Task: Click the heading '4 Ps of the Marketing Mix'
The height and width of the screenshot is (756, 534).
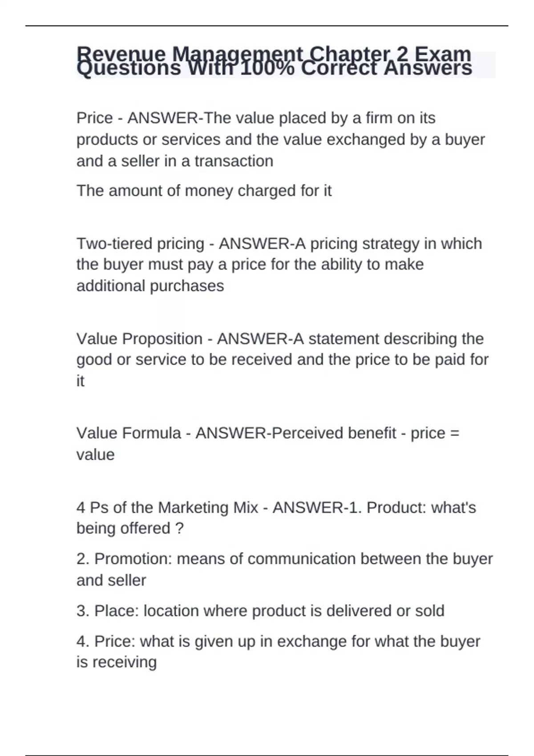Action: tap(167, 507)
